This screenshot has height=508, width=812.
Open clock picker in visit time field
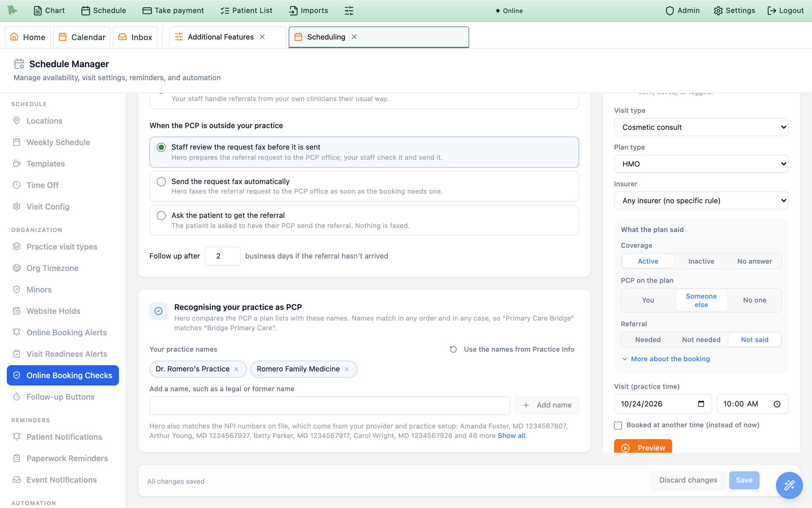[x=777, y=404]
